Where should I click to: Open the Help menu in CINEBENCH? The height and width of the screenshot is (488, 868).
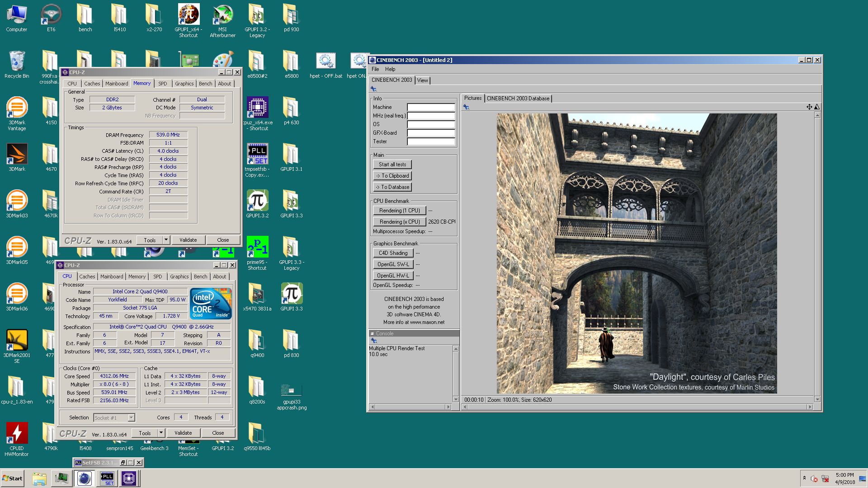pyautogui.click(x=390, y=69)
